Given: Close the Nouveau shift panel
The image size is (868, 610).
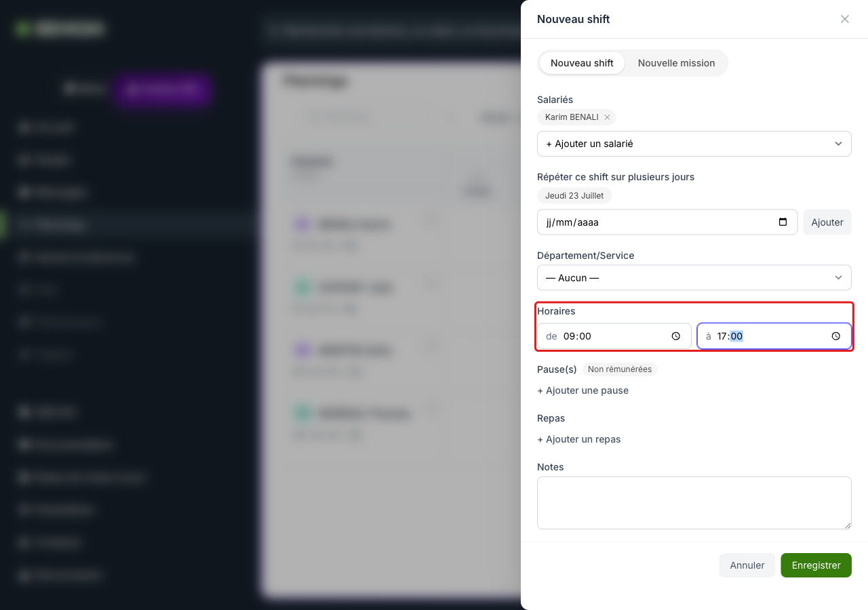Looking at the screenshot, I should click(845, 19).
